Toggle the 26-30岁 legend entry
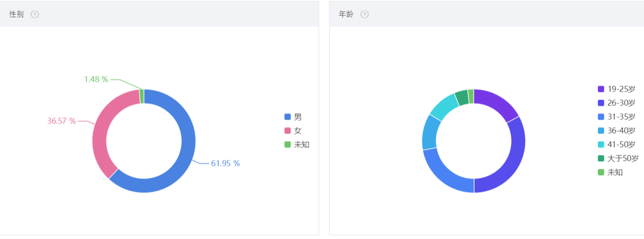The image size is (644, 239). point(617,103)
